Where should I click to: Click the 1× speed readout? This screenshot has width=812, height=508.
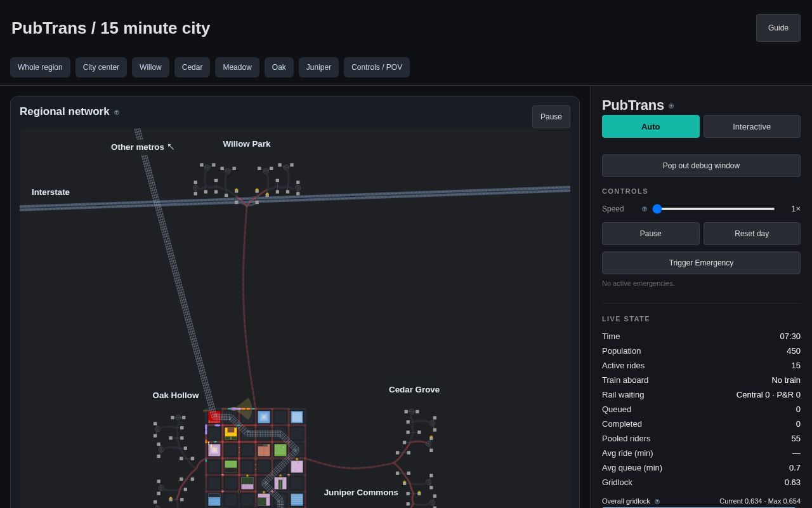[x=796, y=209]
